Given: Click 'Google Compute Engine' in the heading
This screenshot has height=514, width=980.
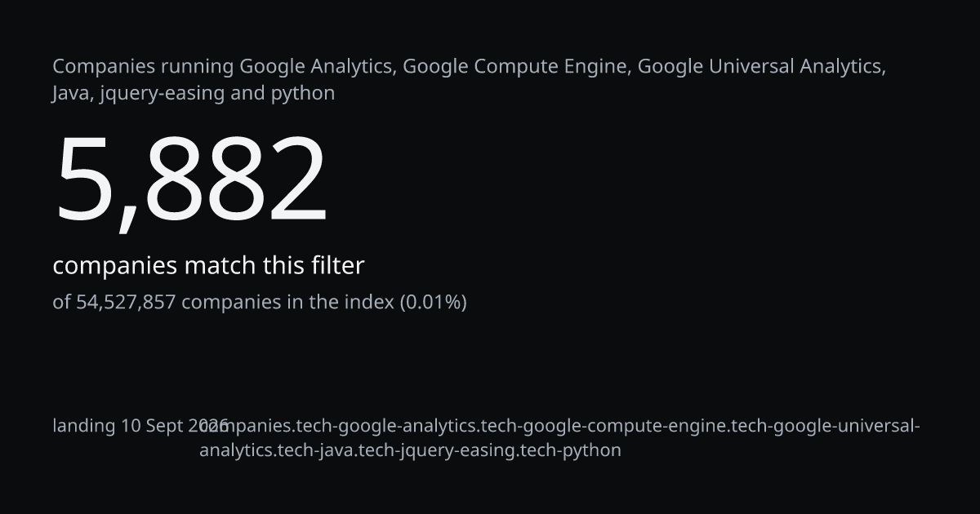Looking at the screenshot, I should click(517, 67).
